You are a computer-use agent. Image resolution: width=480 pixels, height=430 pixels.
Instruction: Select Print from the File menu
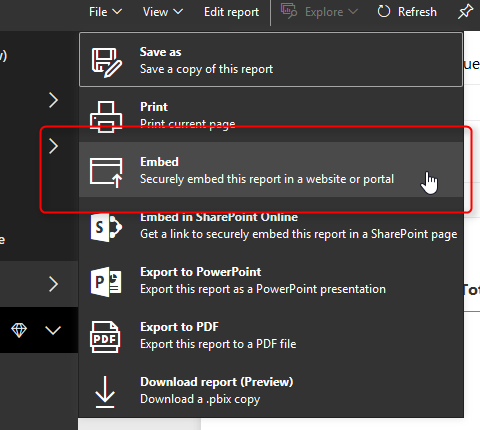click(271, 115)
